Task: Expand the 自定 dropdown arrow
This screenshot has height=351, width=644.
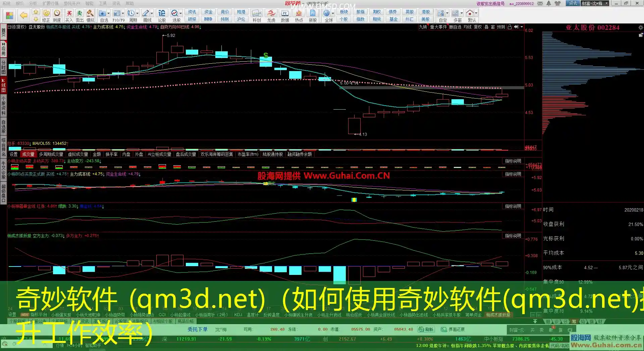Action: tap(447, 13)
